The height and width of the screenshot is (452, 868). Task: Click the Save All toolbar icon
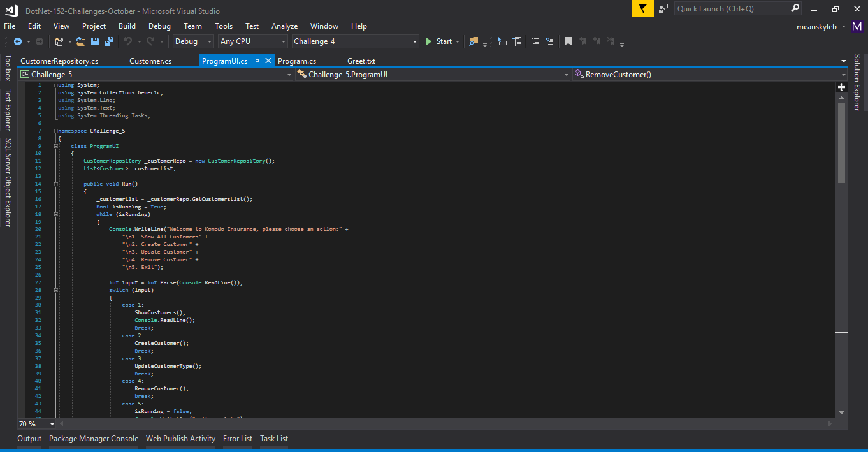(108, 41)
